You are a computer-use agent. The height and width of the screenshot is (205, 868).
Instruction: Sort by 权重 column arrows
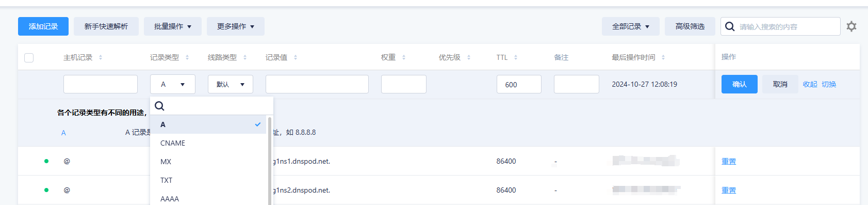click(404, 57)
